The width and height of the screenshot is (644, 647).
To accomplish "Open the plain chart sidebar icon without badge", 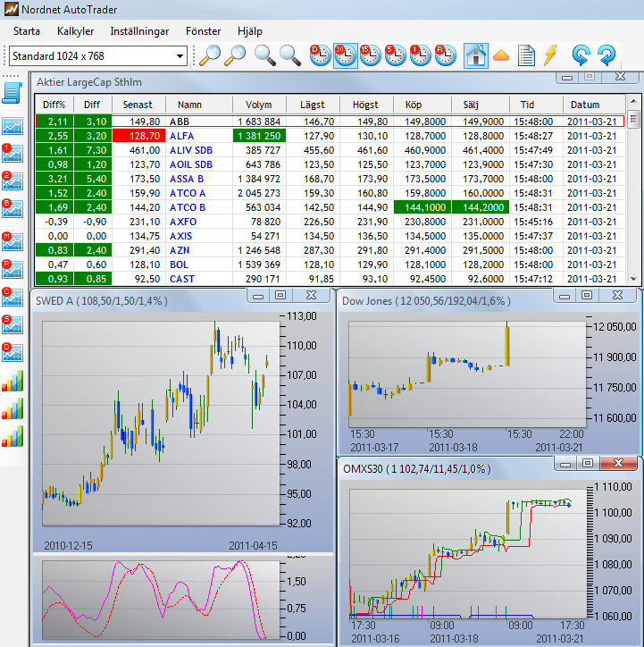I will point(12,126).
